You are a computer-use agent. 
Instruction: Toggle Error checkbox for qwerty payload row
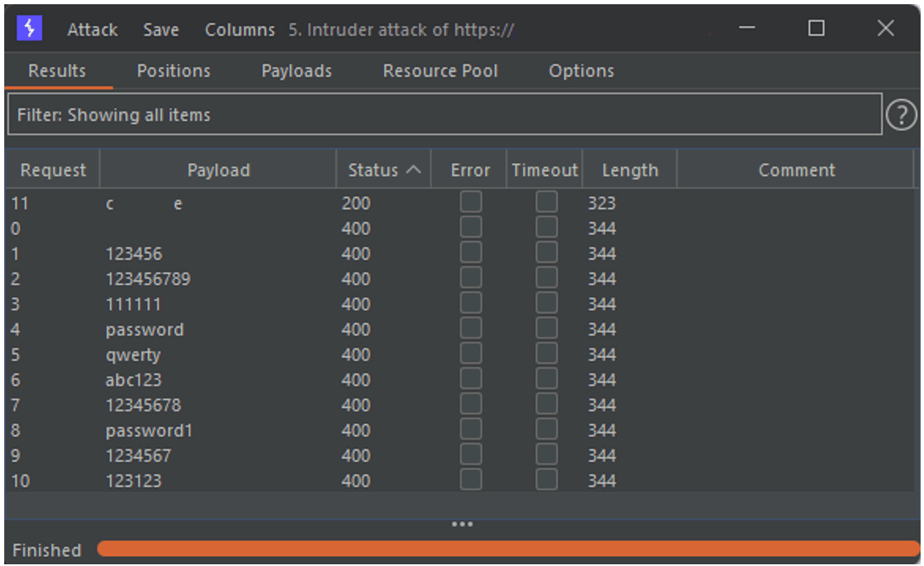click(x=470, y=354)
